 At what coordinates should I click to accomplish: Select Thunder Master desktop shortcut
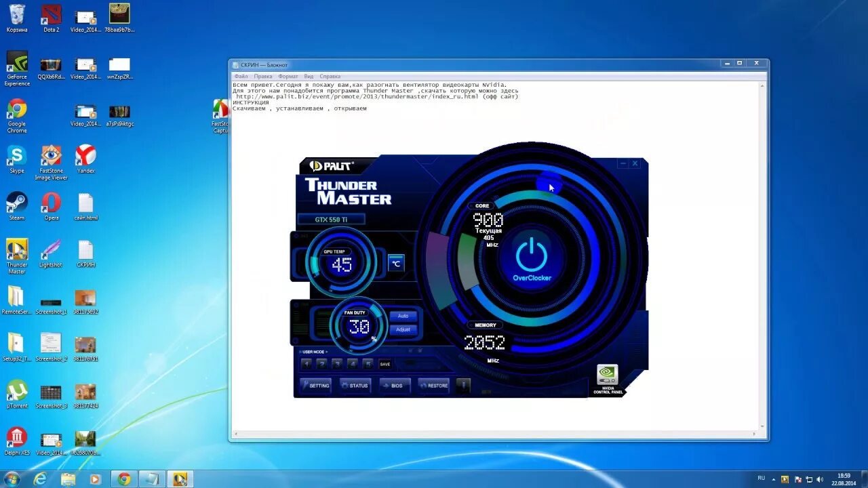click(x=17, y=256)
